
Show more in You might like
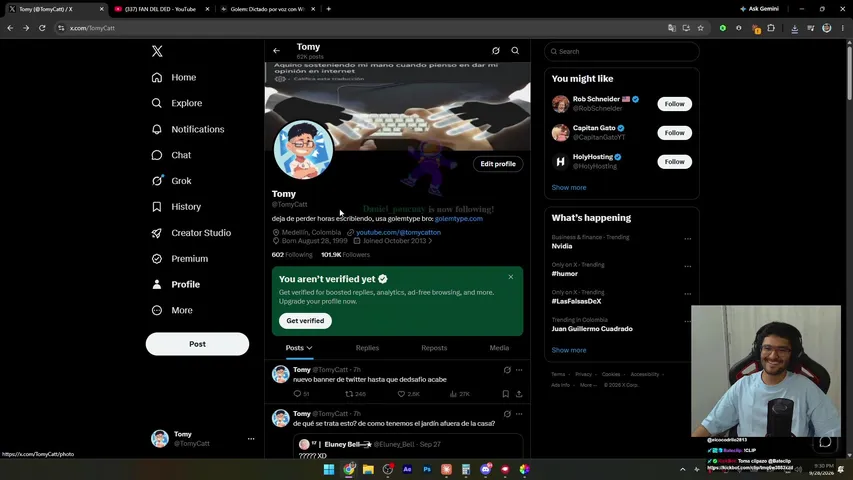(x=568, y=187)
